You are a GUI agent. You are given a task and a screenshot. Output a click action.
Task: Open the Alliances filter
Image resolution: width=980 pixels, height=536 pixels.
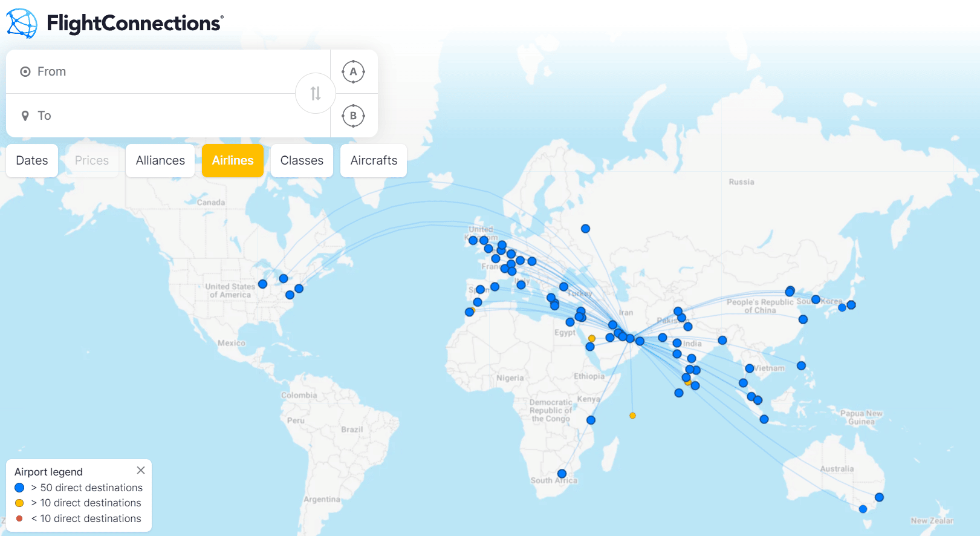(160, 160)
